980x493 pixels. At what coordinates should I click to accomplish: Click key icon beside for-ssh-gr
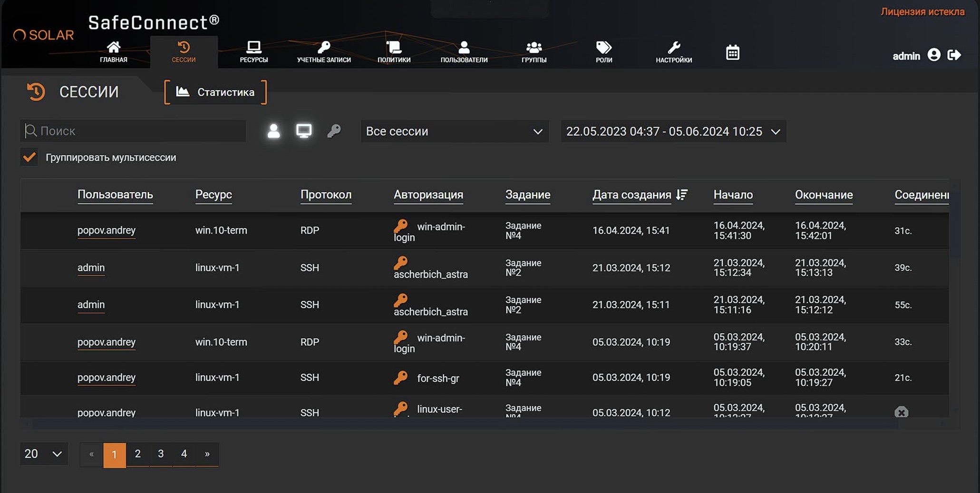[401, 377]
